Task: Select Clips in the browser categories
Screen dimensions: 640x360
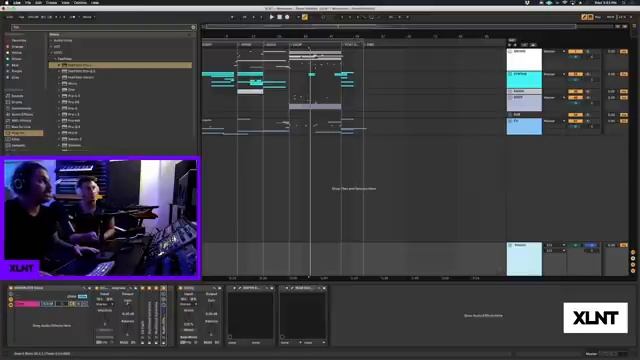Action: coord(16,139)
